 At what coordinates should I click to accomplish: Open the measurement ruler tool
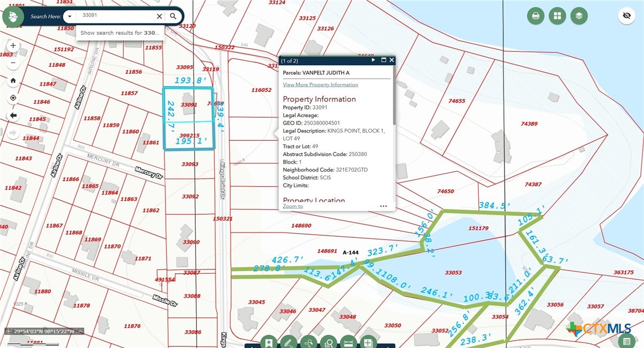click(x=348, y=342)
